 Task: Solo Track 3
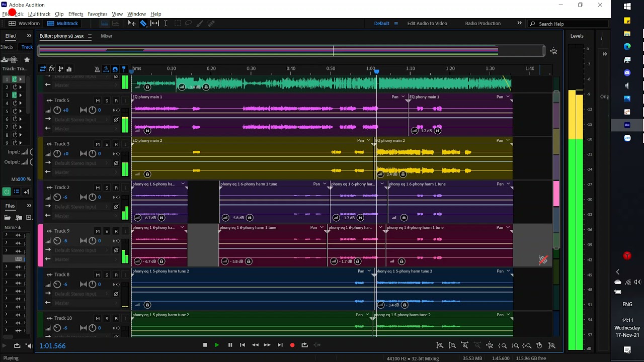pos(107,144)
